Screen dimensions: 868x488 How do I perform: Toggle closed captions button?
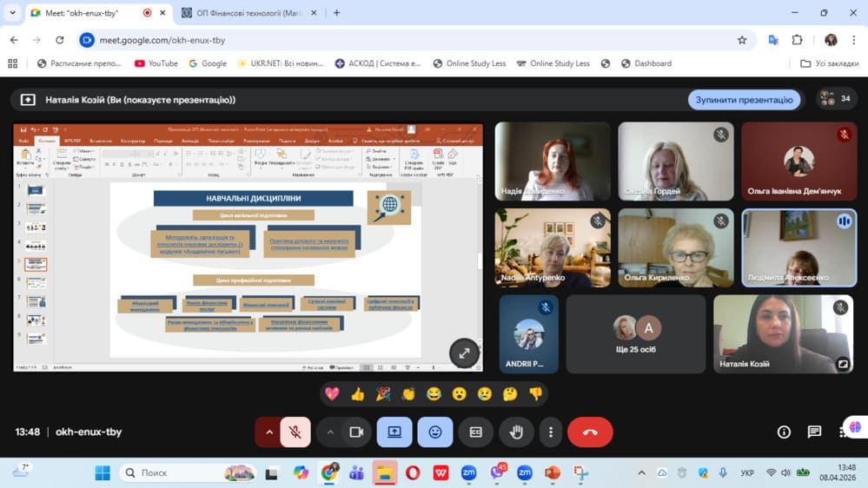coord(475,432)
